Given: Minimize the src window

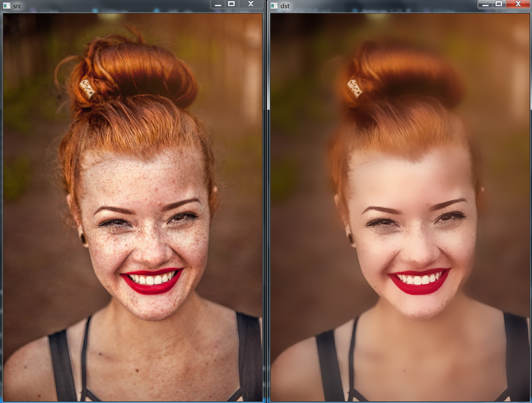Looking at the screenshot, I should point(218,4).
